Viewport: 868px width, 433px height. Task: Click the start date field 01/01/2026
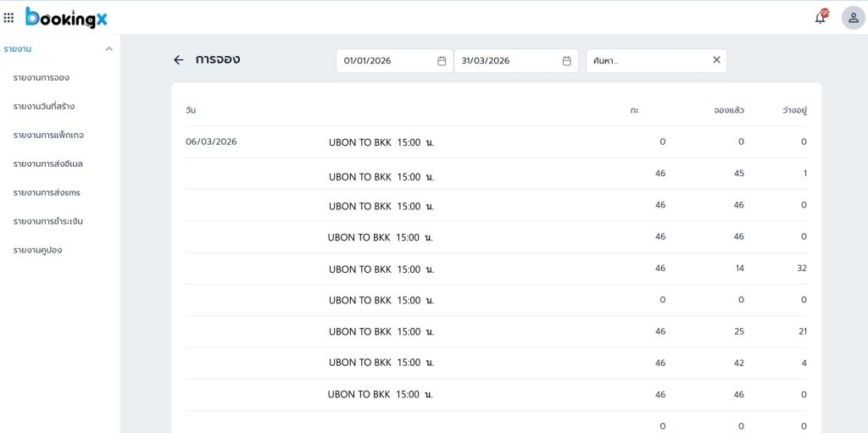[x=386, y=61]
